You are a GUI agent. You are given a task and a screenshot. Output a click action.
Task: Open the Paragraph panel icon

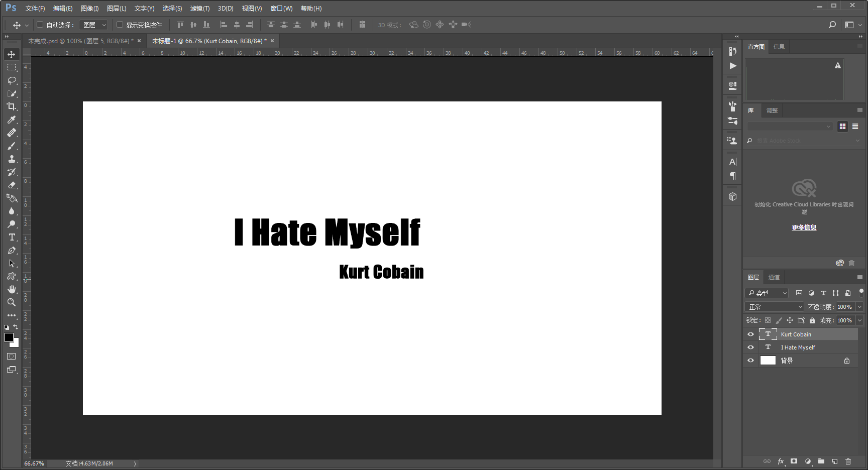(x=733, y=176)
